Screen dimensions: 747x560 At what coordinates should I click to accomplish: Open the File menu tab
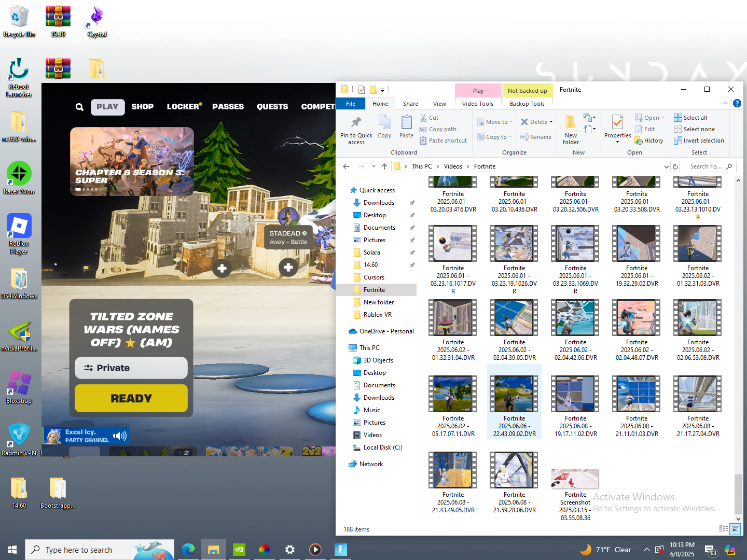pos(351,104)
